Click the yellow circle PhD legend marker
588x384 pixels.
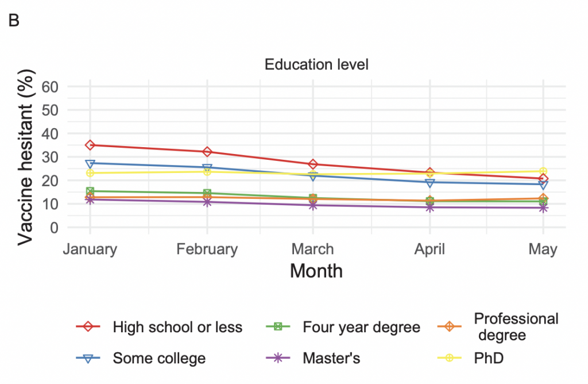449,358
